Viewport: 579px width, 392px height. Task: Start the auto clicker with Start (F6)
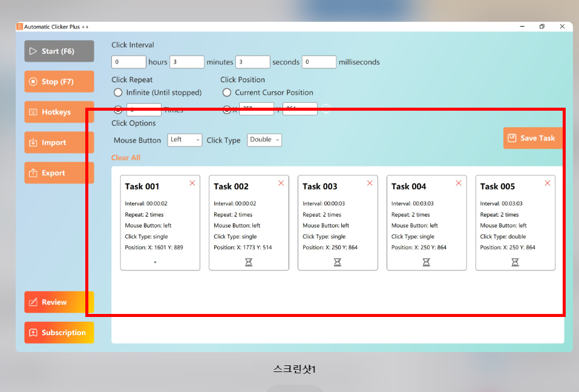tap(59, 51)
